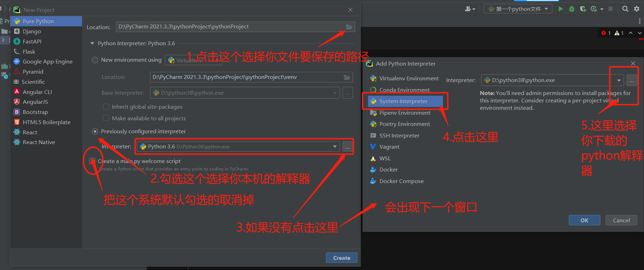This screenshot has width=644, height=270.
Task: Open Search Everywhere magnifier icon
Action: 625,9
